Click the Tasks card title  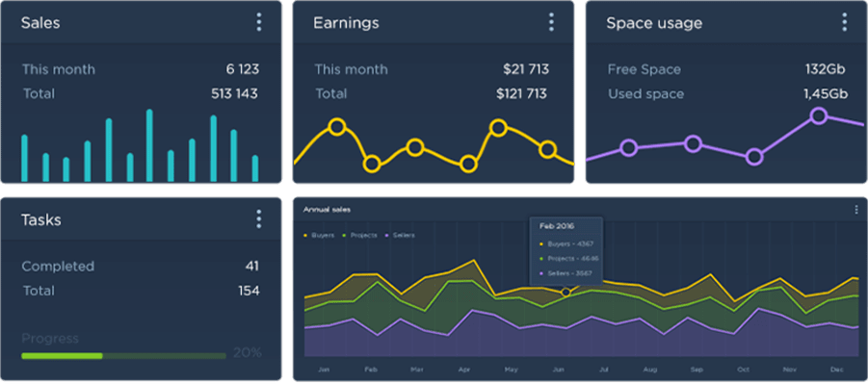pos(41,219)
